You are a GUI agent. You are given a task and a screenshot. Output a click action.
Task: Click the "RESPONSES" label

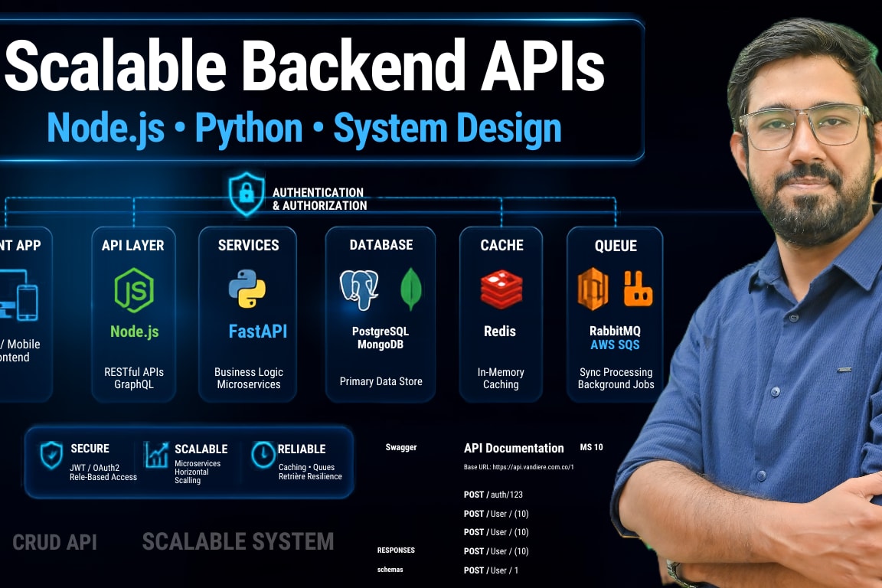click(x=396, y=550)
